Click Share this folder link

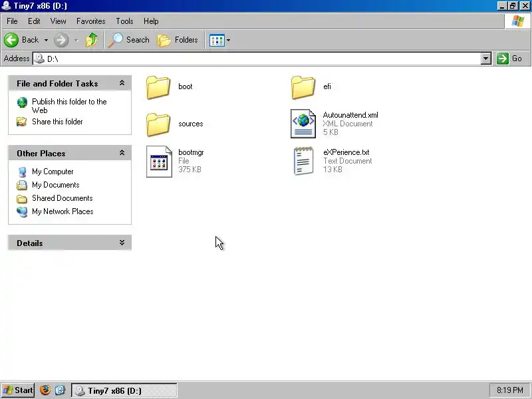coord(57,122)
